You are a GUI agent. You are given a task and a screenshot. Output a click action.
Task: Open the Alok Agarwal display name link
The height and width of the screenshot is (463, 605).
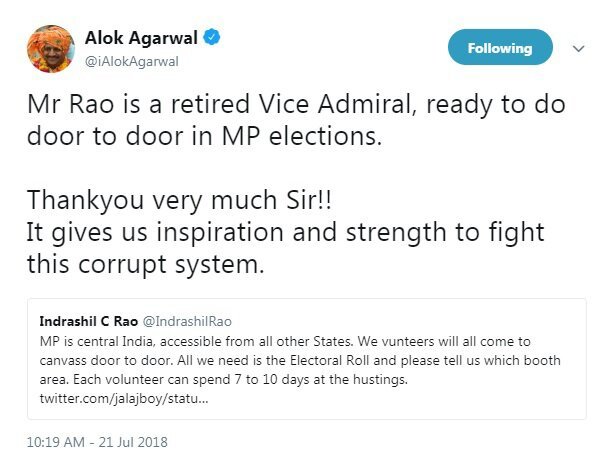[x=150, y=38]
